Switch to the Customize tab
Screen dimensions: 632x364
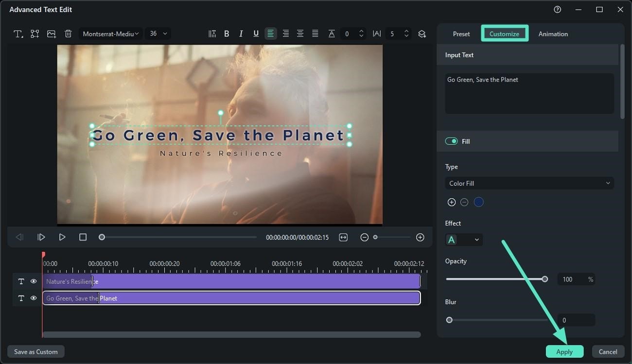point(504,34)
